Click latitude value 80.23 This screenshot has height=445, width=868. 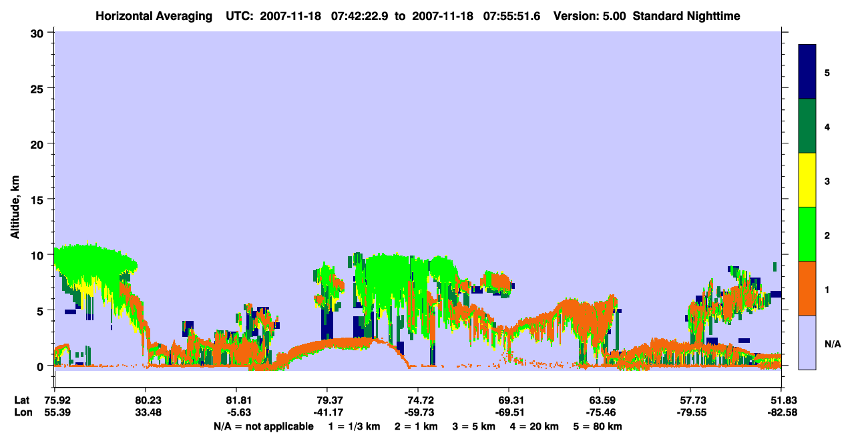(x=146, y=400)
